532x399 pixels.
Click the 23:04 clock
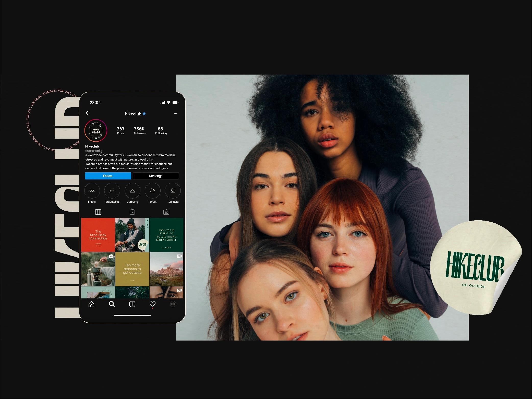pos(95,103)
